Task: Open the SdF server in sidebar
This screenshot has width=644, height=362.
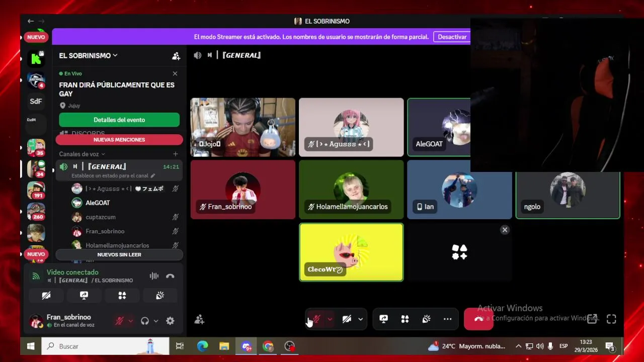Action: tap(36, 101)
